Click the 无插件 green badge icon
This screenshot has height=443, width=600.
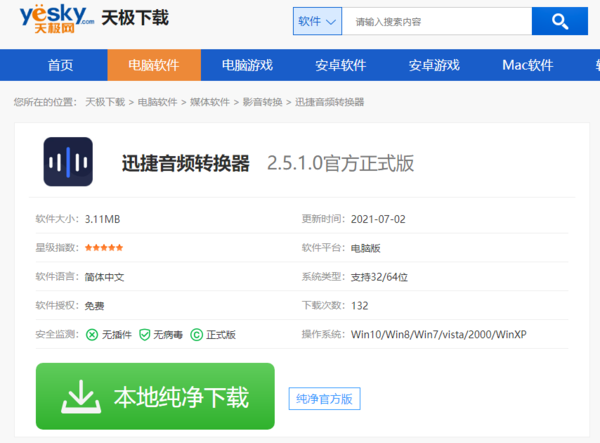[x=92, y=335]
